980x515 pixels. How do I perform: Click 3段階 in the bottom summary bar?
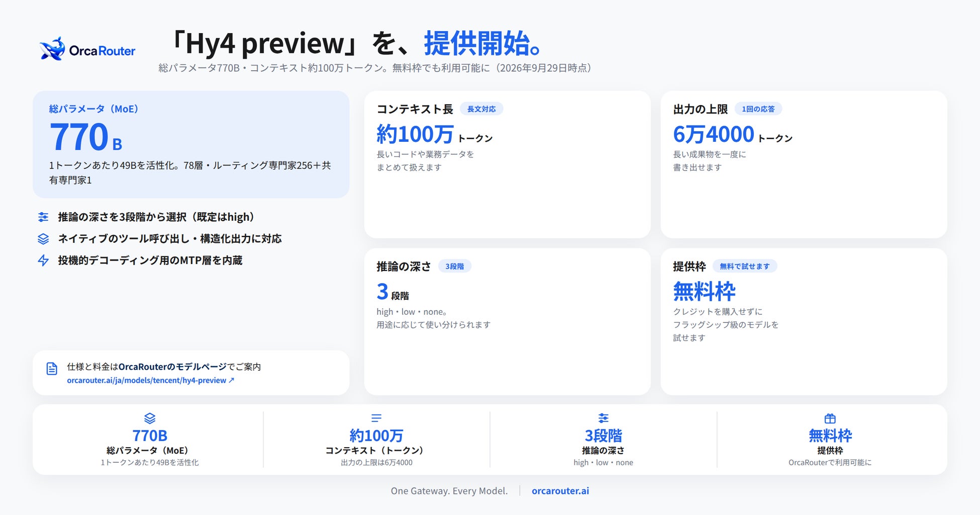(604, 436)
